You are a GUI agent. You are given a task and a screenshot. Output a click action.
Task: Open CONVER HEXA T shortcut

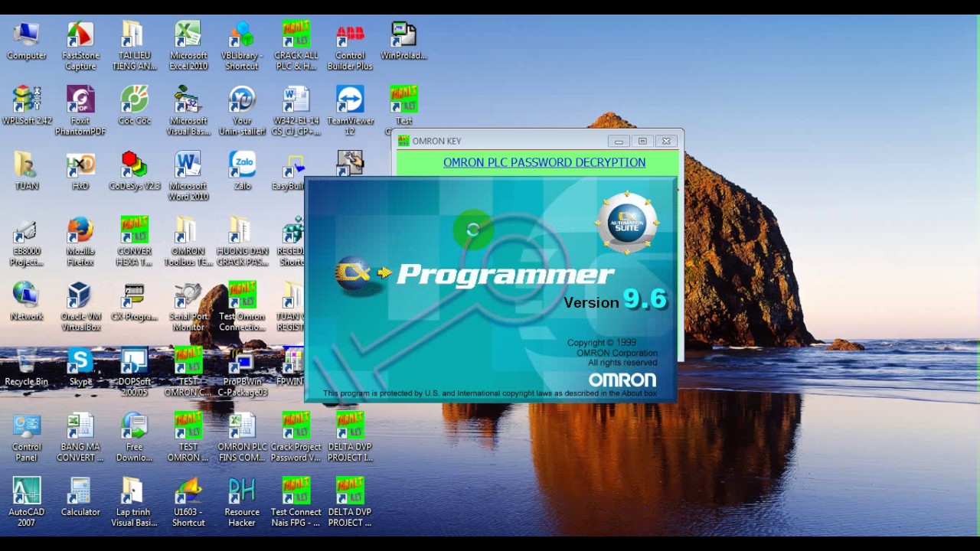coord(134,242)
